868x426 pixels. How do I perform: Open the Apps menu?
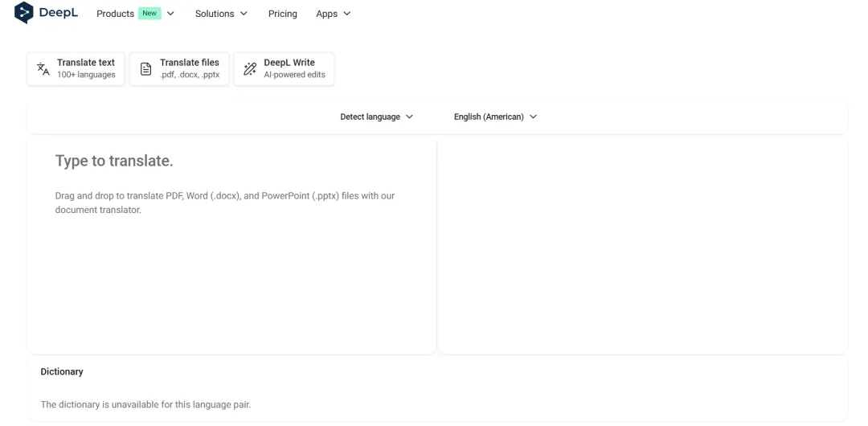[x=334, y=14]
